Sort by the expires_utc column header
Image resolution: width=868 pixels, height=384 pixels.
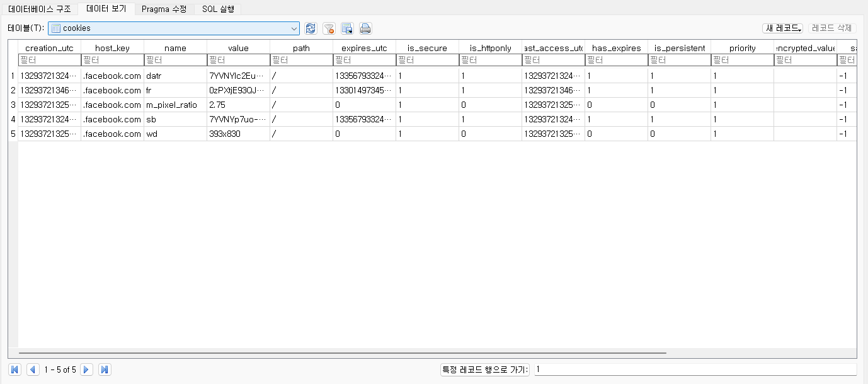pos(364,48)
